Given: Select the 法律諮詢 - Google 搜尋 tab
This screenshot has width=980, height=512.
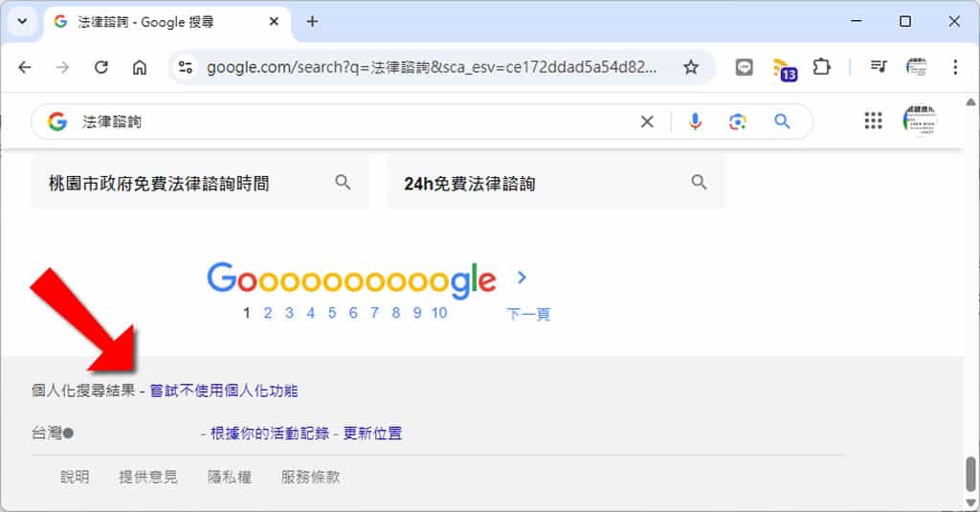Looking at the screenshot, I should tap(167, 22).
